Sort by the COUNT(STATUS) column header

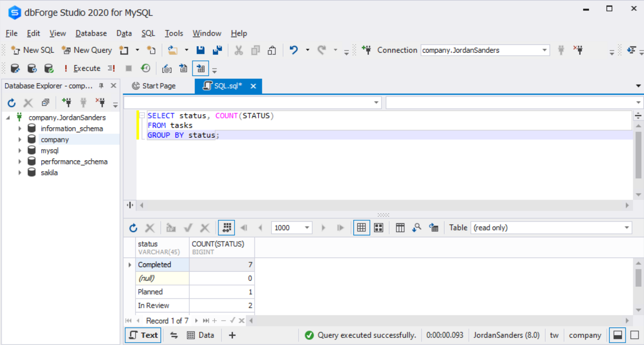tap(222, 248)
